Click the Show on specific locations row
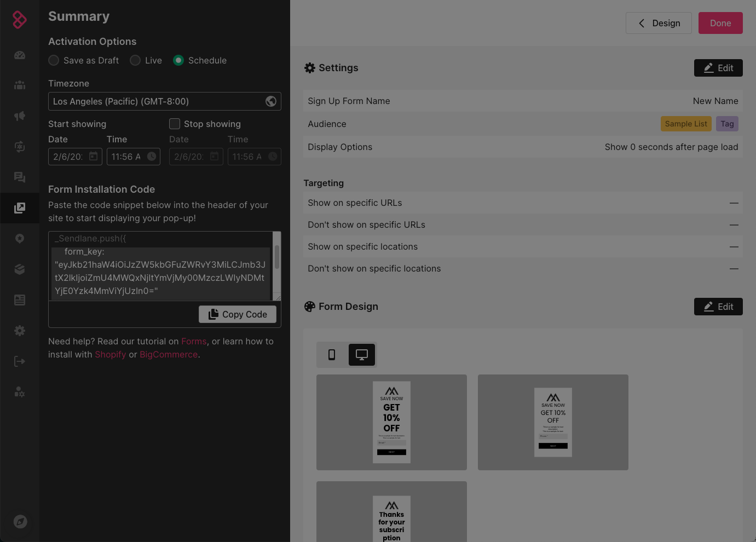The width and height of the screenshot is (756, 542). (523, 246)
